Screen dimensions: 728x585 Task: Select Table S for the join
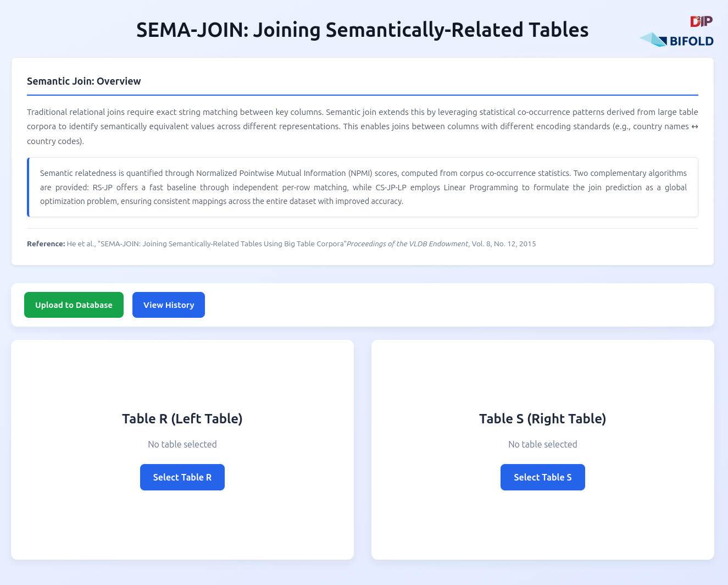click(542, 477)
